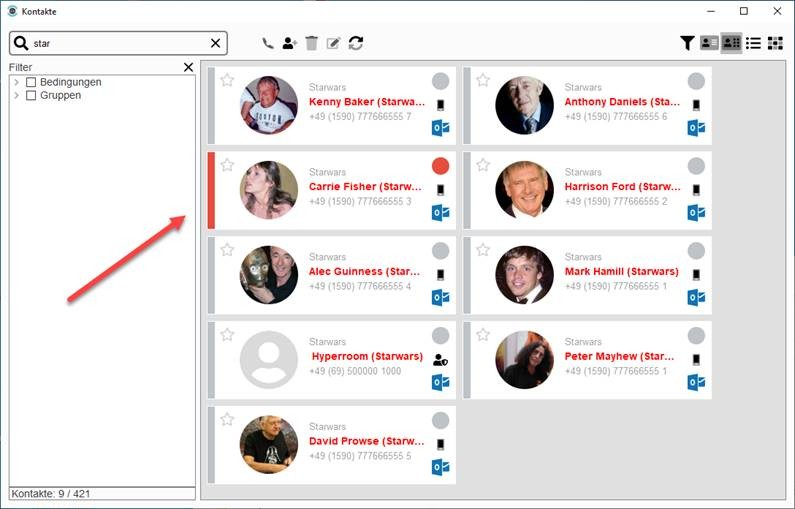Close the Filter panel
The height and width of the screenshot is (509, 795).
[188, 67]
